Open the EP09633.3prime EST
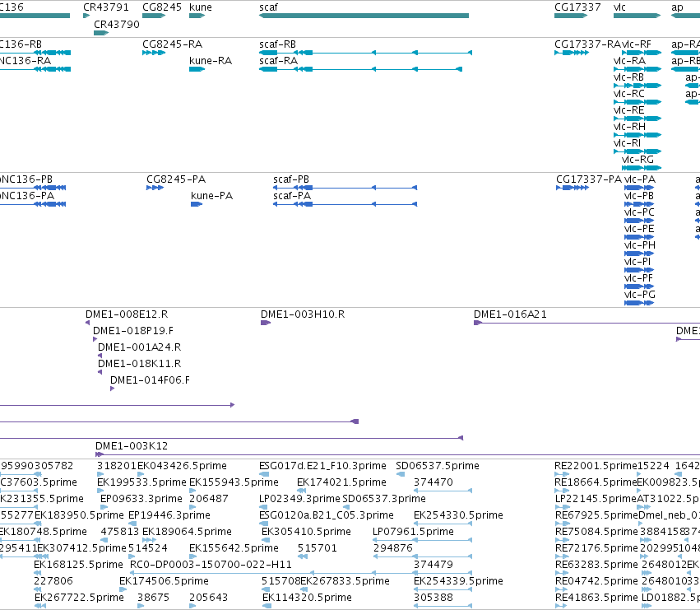 click(104, 507)
